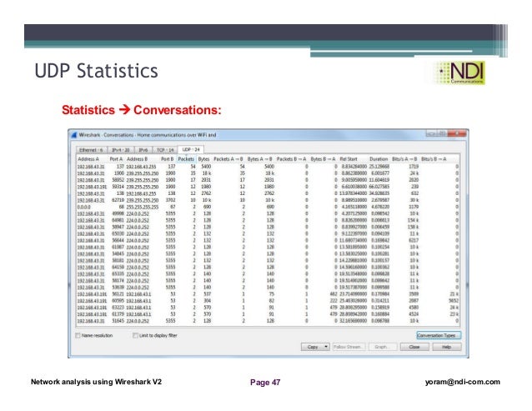Image resolution: width=532 pixels, height=411 pixels.
Task: Sort by the Address A column header
Action: pos(88,159)
